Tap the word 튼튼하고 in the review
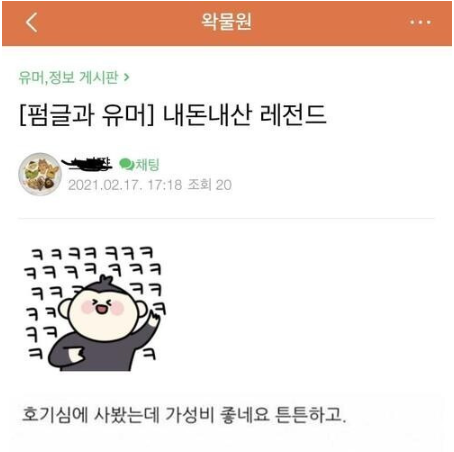The height and width of the screenshot is (452, 454). [x=310, y=415]
